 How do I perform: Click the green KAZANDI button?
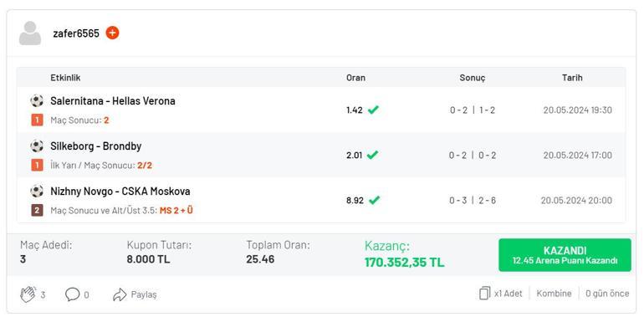565,255
